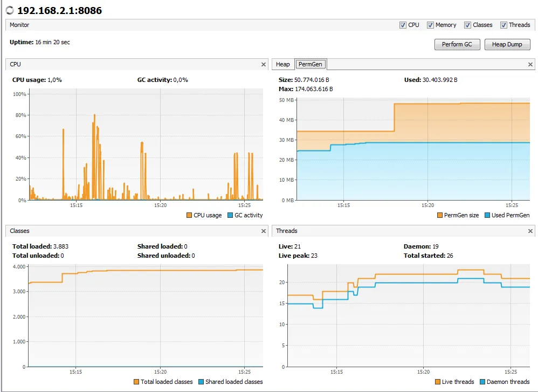Close the Classes panel

coord(264,231)
